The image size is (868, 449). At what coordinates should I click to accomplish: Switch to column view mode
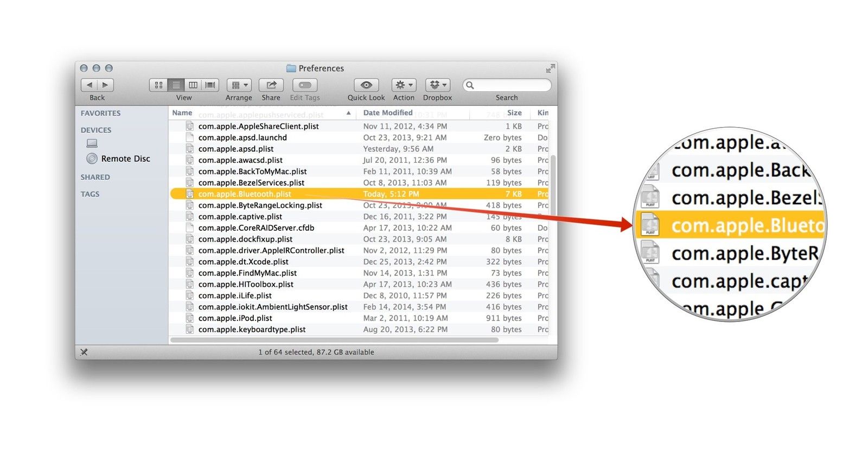click(193, 85)
